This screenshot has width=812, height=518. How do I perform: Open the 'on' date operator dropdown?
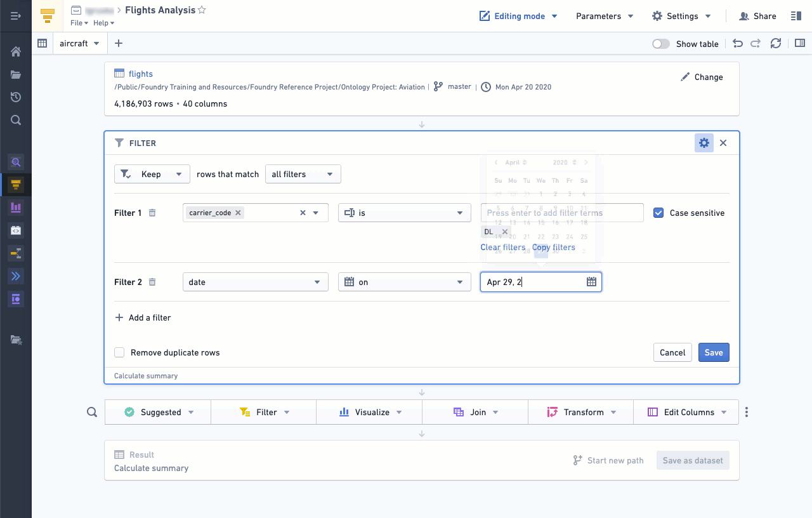click(x=405, y=282)
